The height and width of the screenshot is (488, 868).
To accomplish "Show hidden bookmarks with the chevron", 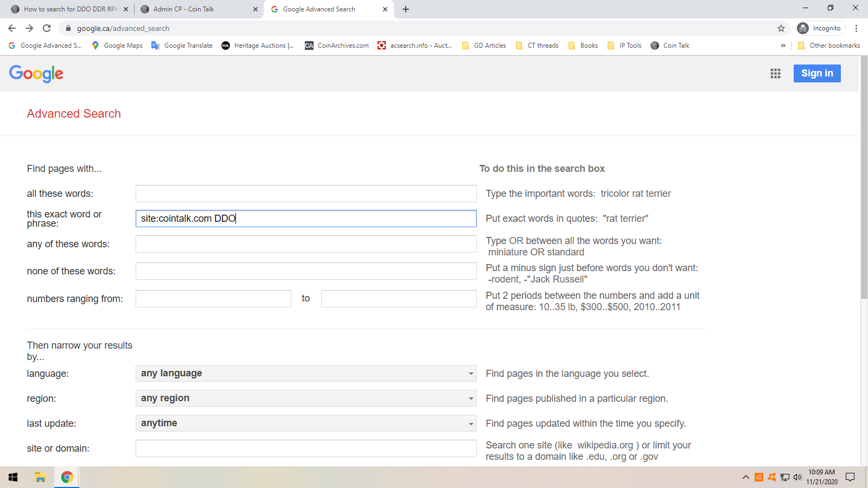I will [x=783, y=46].
